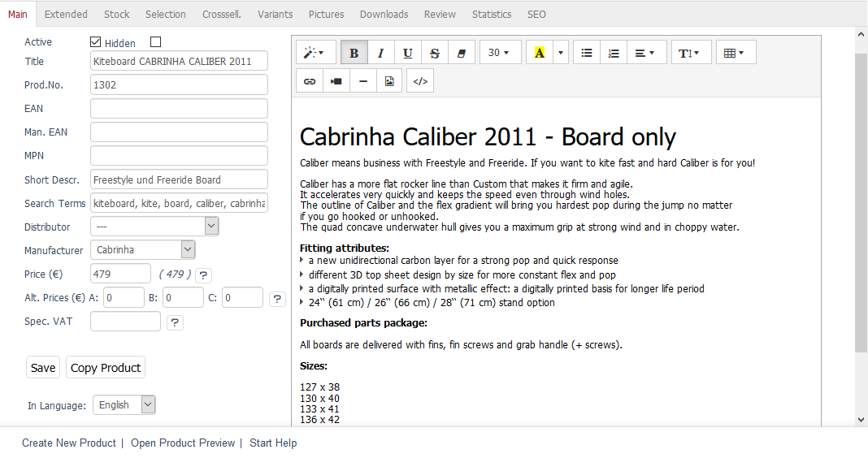Screen dimensions: 868x458
Task: View the Statistics tab
Action: tap(492, 15)
